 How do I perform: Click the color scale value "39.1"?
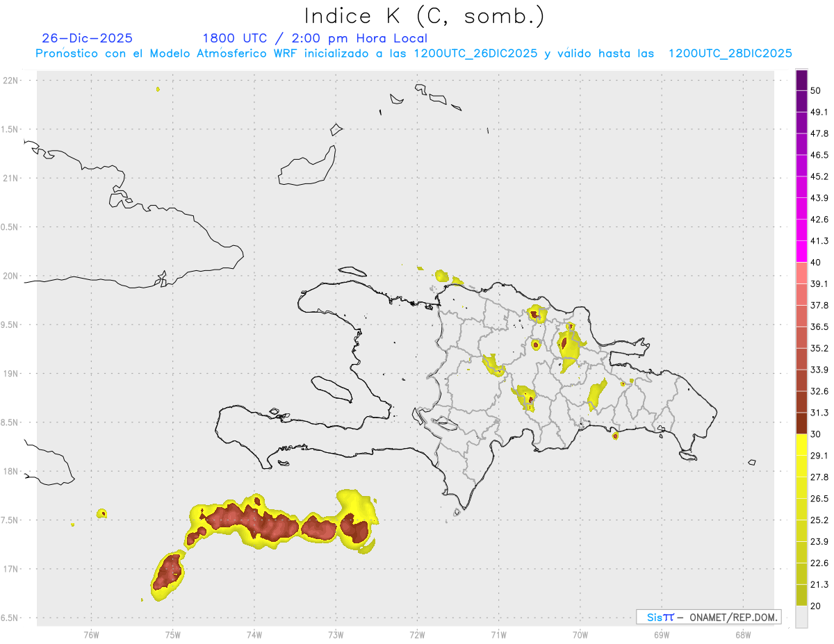click(x=820, y=283)
